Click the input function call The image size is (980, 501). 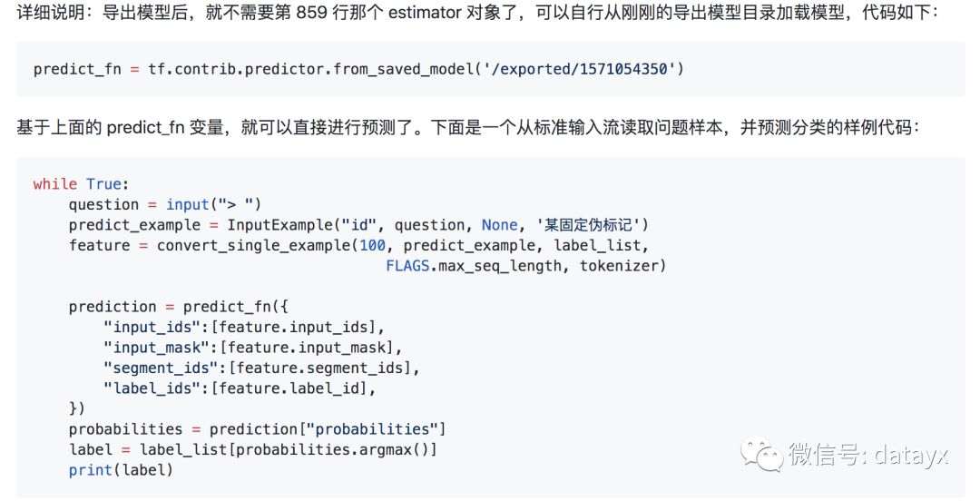pyautogui.click(x=188, y=204)
